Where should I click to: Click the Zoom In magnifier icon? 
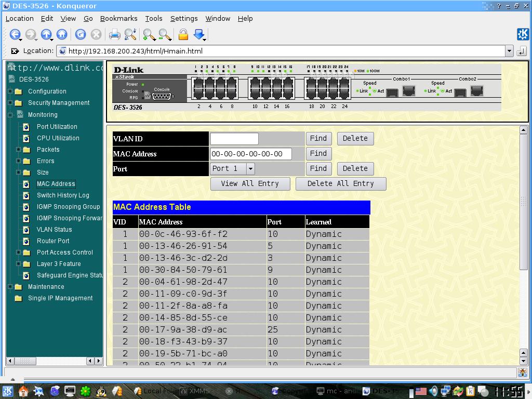tap(149, 35)
